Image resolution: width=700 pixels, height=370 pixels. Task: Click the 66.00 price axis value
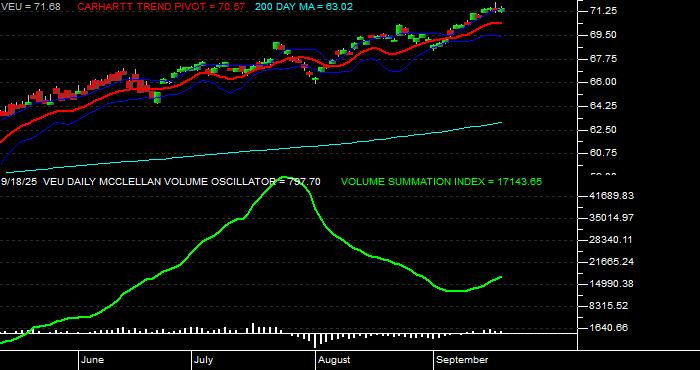click(603, 82)
